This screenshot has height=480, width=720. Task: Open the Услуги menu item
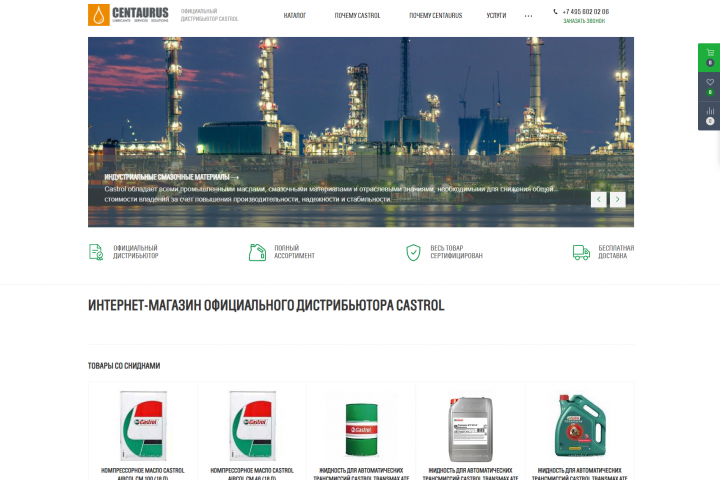[496, 16]
